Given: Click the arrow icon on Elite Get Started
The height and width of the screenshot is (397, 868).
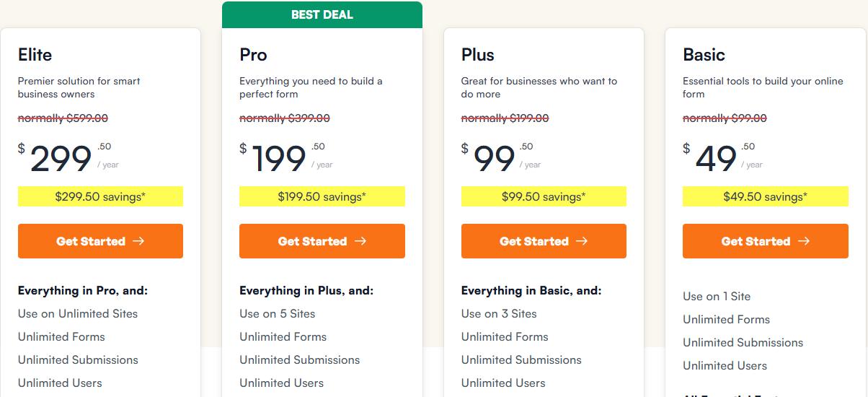Looking at the screenshot, I should pos(139,241).
